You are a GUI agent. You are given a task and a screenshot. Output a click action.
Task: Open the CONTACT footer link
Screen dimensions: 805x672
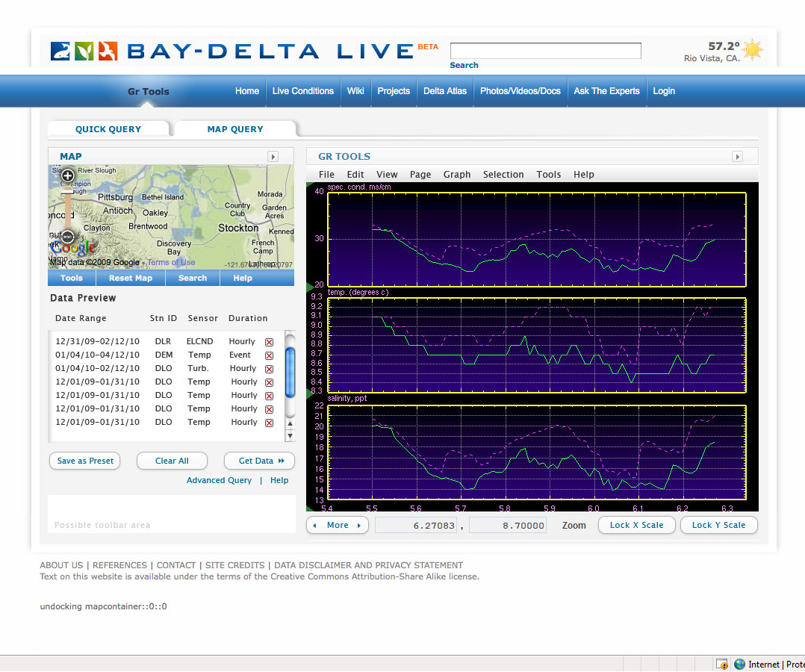pos(176,565)
